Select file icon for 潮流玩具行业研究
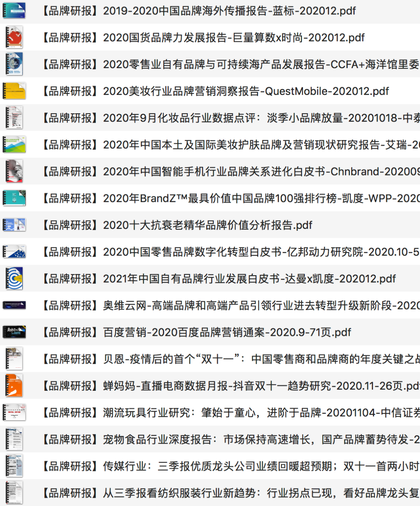Image resolution: width=420 pixels, height=506 pixels. pyautogui.click(x=14, y=413)
